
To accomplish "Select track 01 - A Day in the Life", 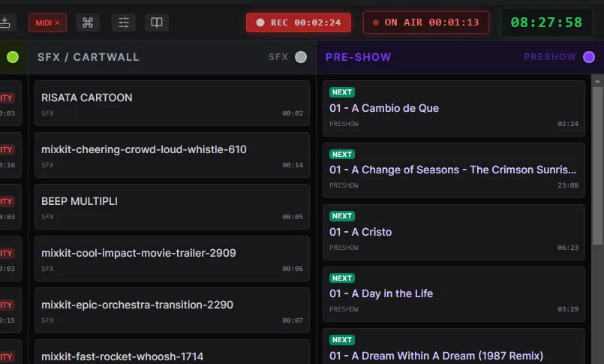I will pyautogui.click(x=454, y=294).
